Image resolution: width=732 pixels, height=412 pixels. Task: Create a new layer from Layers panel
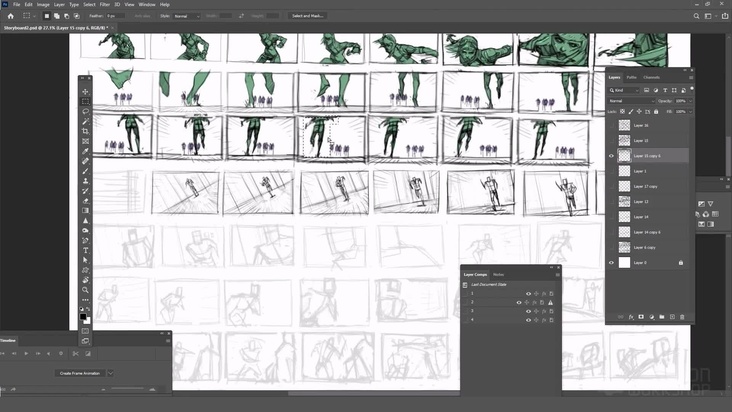(x=671, y=317)
